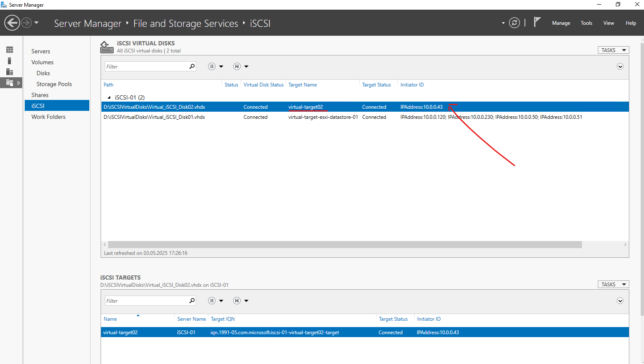Open the dropdown arrow left of Refresh
644x364 pixels.
click(503, 23)
